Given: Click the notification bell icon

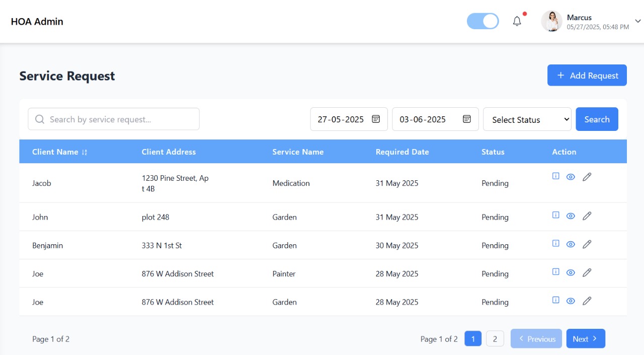Looking at the screenshot, I should point(517,21).
